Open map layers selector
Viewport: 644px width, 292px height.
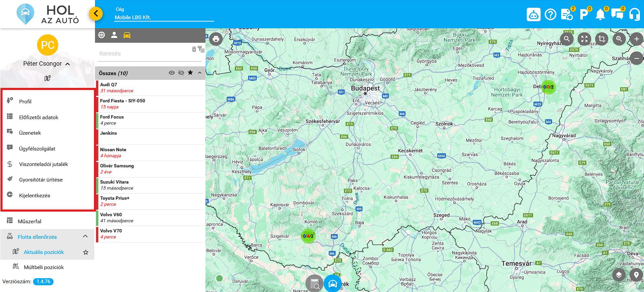[619, 275]
